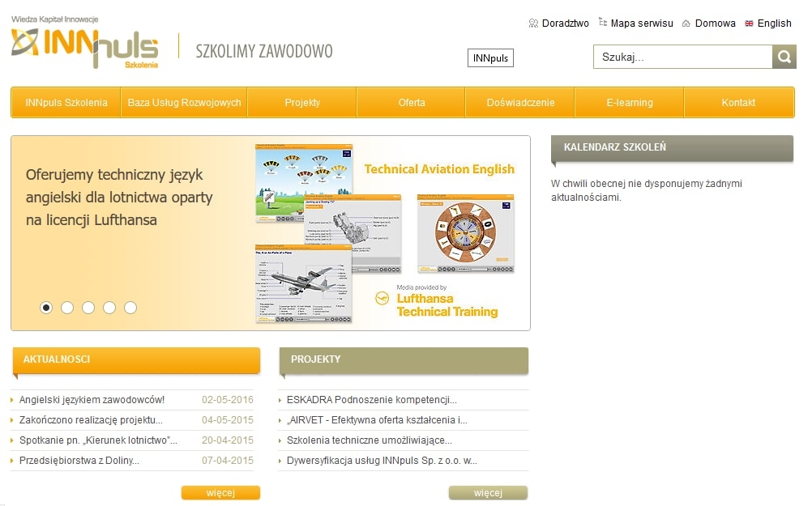Click the AKTUALNOSCI section header

click(136, 359)
